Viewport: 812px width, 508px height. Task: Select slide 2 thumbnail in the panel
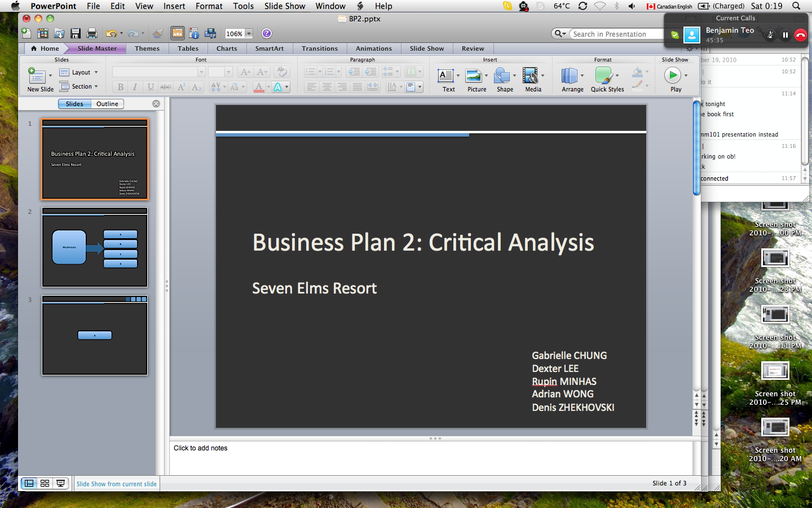pos(95,248)
